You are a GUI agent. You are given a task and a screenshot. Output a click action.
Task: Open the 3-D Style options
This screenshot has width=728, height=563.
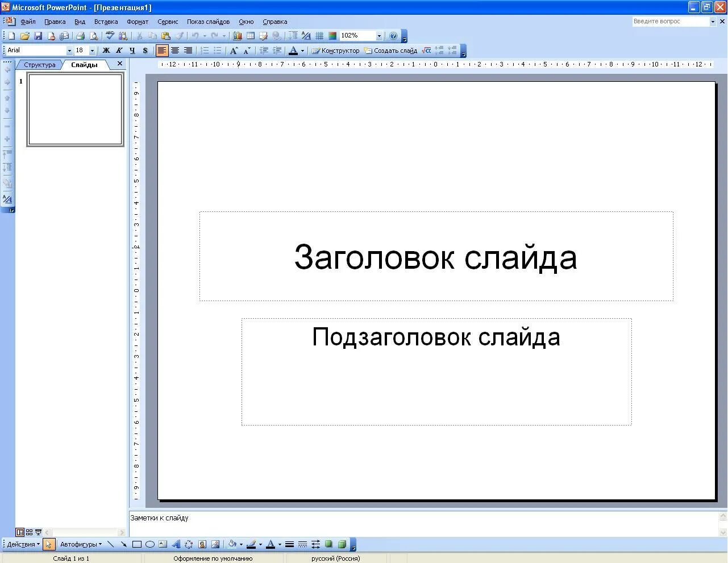pyautogui.click(x=342, y=544)
